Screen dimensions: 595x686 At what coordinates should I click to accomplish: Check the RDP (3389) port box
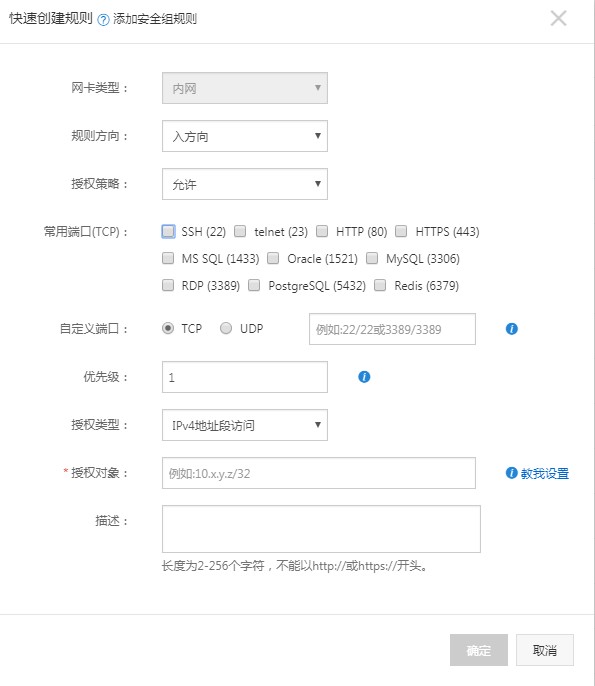pyautogui.click(x=168, y=285)
